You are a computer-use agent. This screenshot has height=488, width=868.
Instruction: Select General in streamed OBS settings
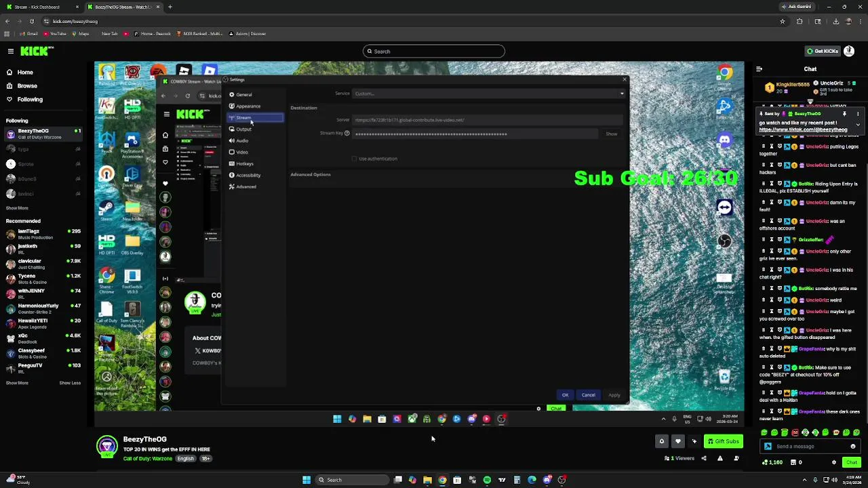coord(255,95)
